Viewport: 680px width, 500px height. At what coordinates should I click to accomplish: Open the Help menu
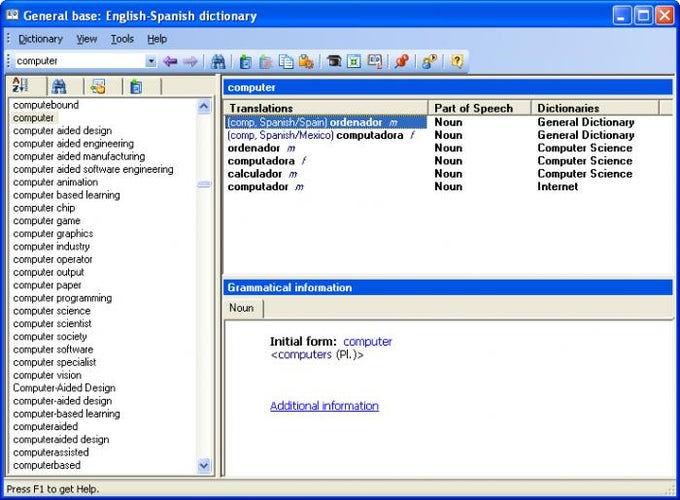(157, 39)
